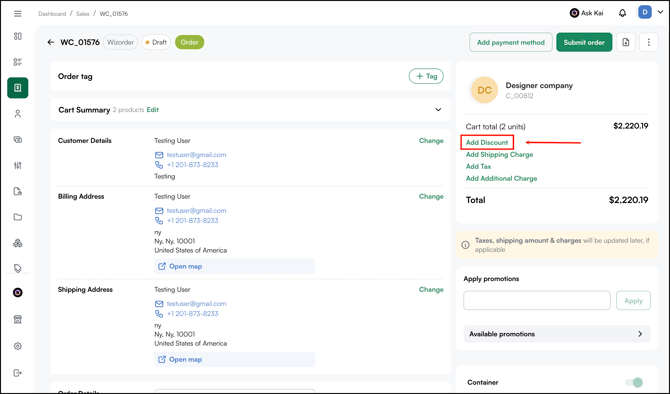Open the cubes inventory sidebar icon
The height and width of the screenshot is (394, 670).
18,243
